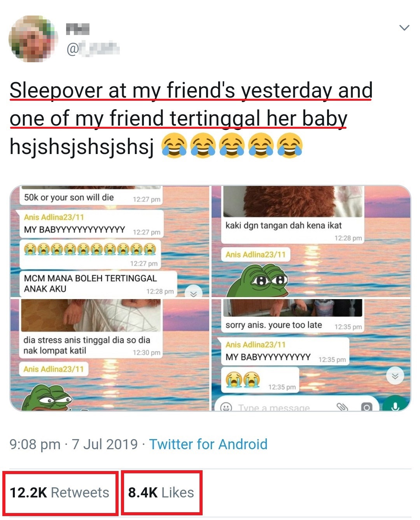Open the tweet options chevron menu

[404, 28]
